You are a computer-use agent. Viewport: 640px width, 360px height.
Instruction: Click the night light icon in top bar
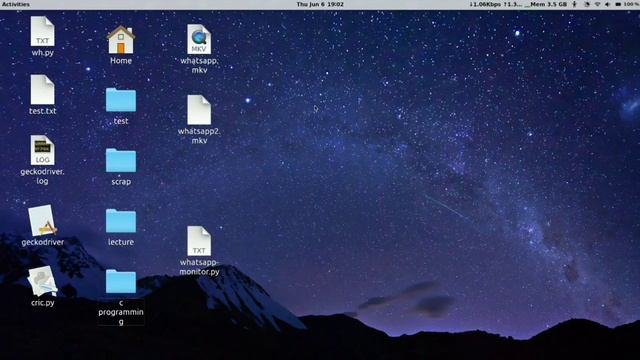587,4
